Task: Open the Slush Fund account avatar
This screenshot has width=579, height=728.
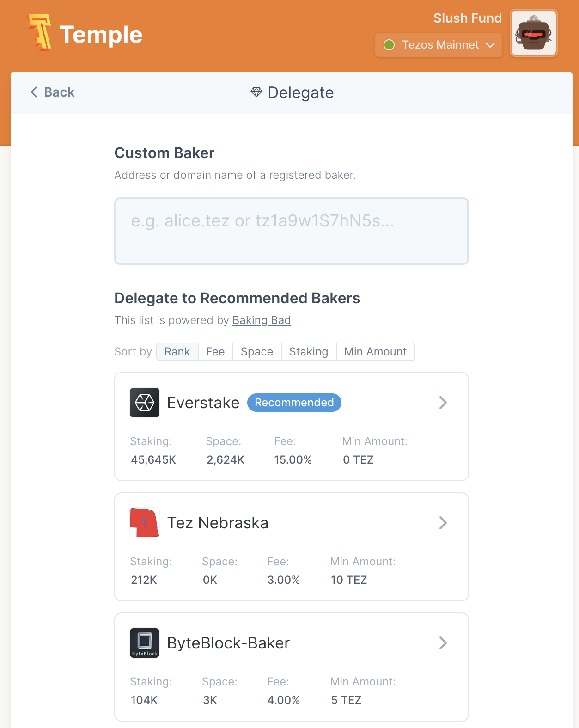Action: pyautogui.click(x=534, y=33)
